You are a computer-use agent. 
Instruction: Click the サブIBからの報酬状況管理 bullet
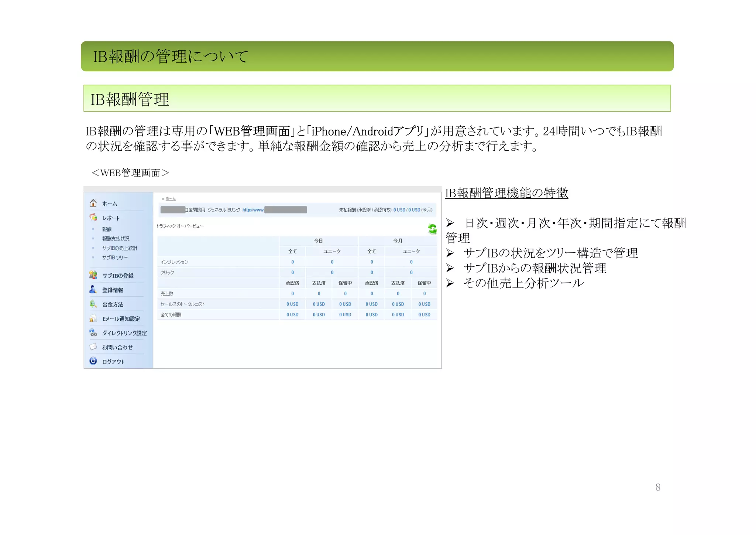click(535, 268)
